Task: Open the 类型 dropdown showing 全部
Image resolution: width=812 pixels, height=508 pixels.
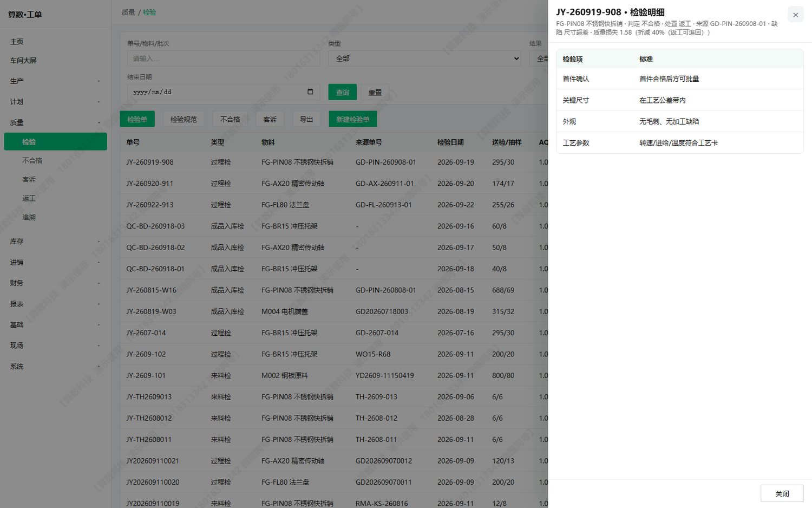Action: point(424,58)
